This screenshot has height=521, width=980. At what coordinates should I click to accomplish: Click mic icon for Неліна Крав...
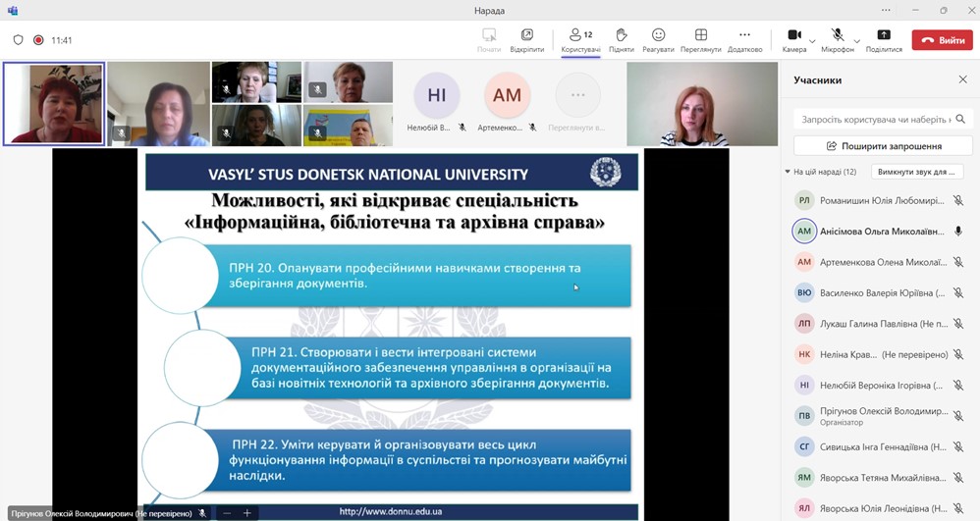pos(958,354)
